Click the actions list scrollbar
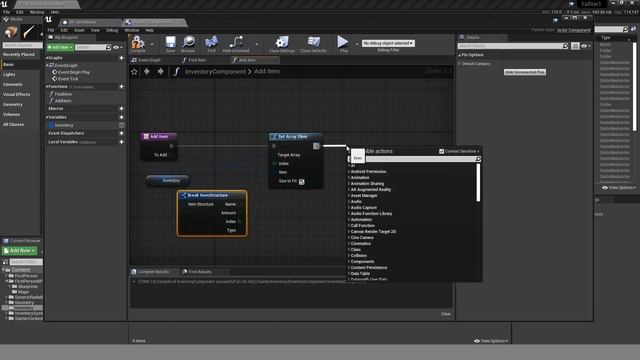Screen dimensions: 640x360 point(478,182)
